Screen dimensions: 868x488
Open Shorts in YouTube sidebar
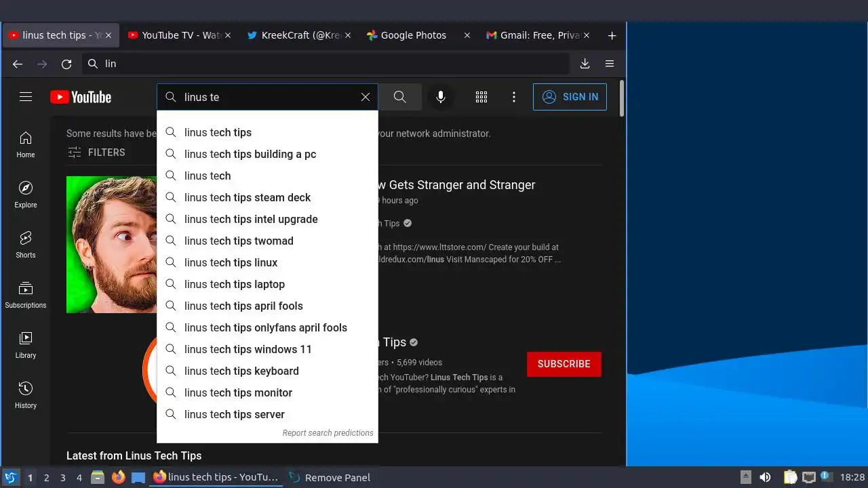coord(26,245)
